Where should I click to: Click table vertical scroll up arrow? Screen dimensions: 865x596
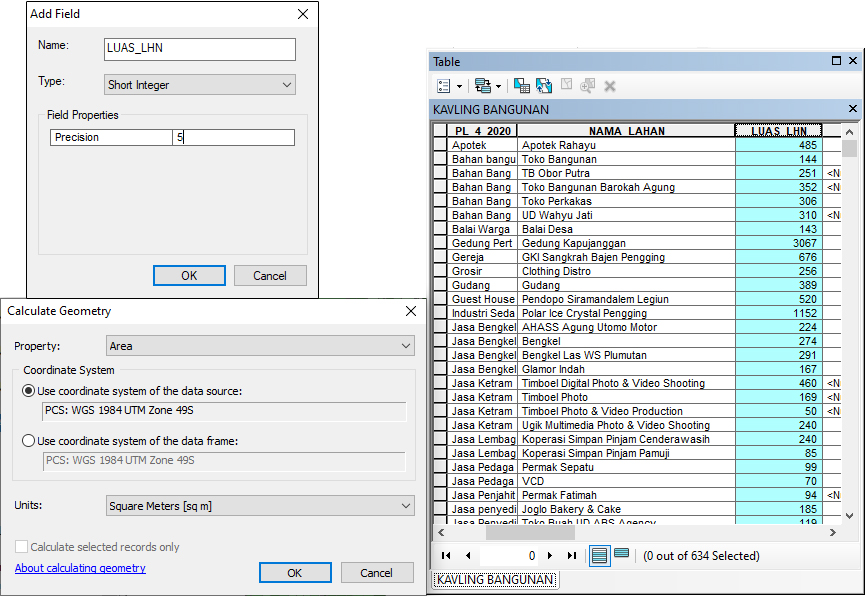point(850,132)
